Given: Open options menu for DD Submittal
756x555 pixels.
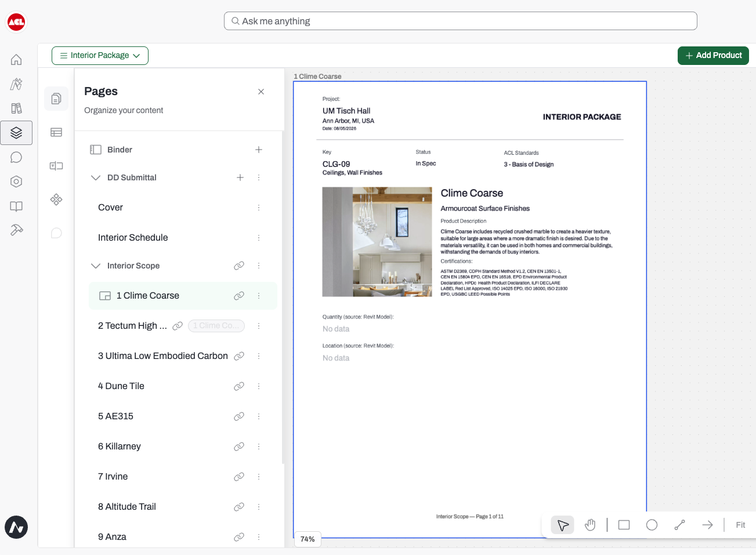Looking at the screenshot, I should pos(259,177).
